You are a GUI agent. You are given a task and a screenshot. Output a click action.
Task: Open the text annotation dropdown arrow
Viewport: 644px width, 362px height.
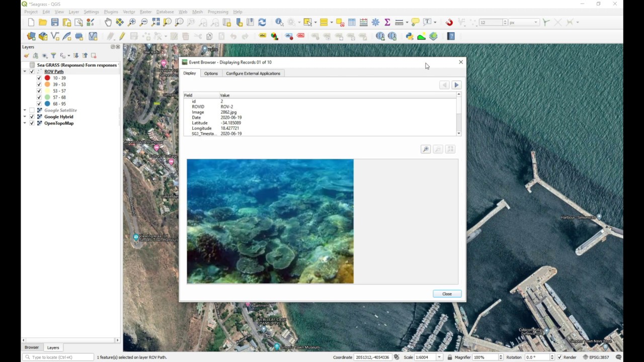[x=435, y=22]
